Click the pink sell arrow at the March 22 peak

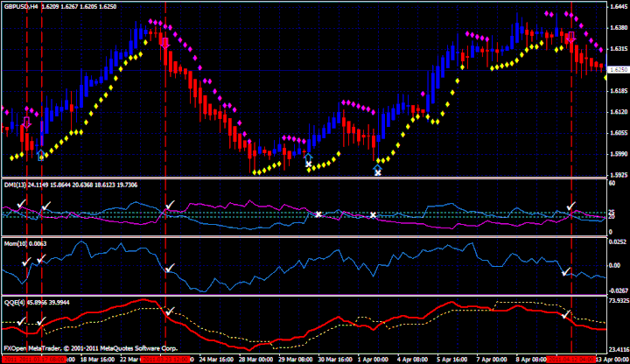click(x=164, y=40)
